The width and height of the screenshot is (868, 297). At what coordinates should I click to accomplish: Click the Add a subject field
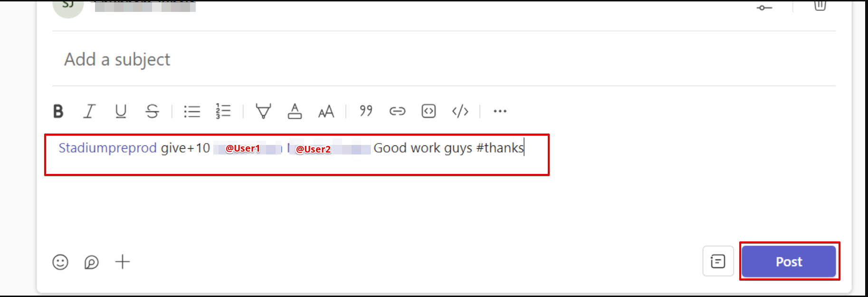(444, 59)
